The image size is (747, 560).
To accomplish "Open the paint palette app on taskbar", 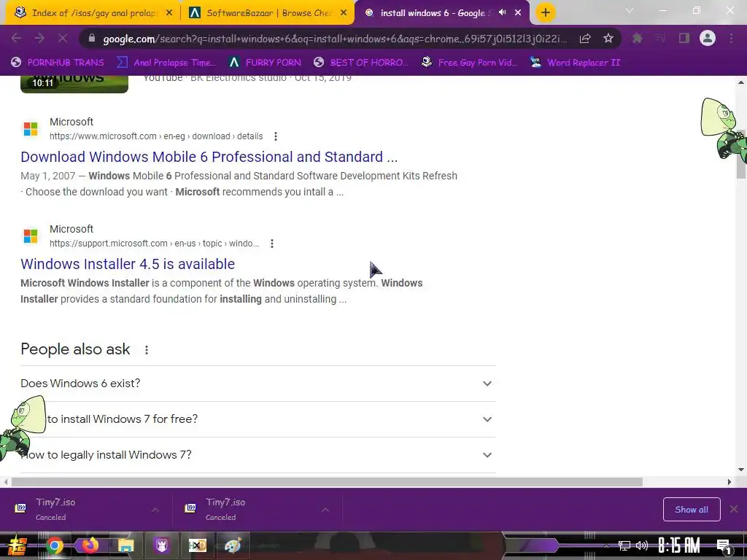I will pyautogui.click(x=233, y=545).
